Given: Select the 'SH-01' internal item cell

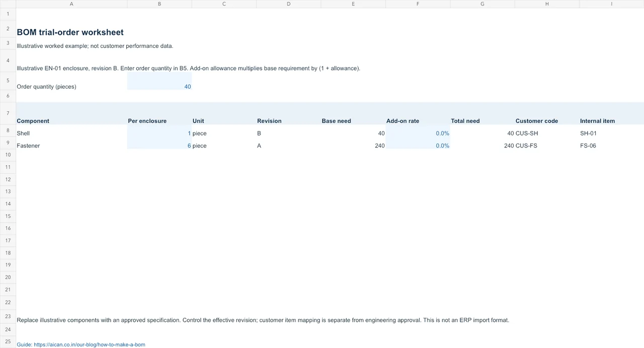Looking at the screenshot, I should [612, 131].
